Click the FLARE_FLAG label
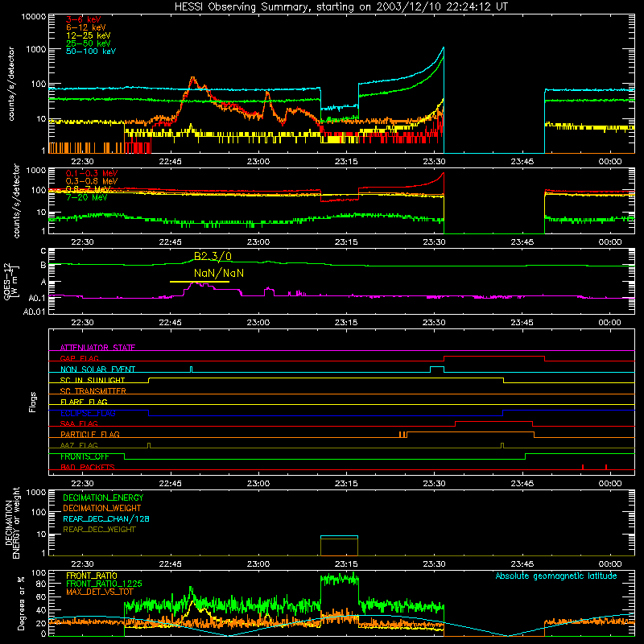This screenshot has height=644, width=644. (84, 402)
